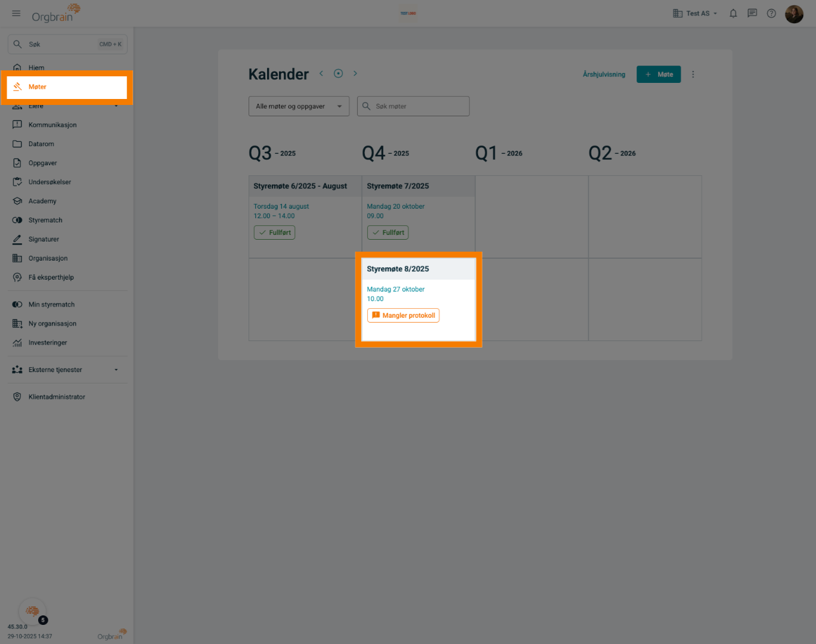
Task: Open the Styremøte 7/2025 meeting
Action: 398,186
